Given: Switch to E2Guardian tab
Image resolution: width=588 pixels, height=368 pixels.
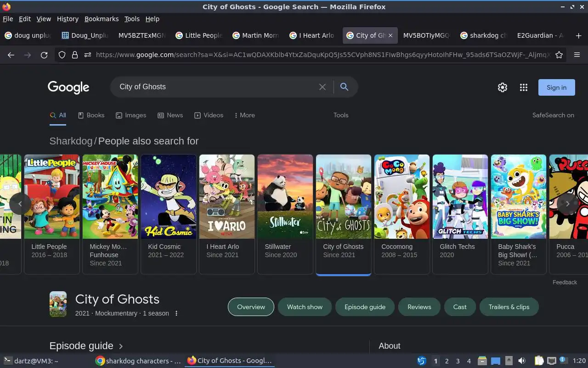Looking at the screenshot, I should [540, 35].
